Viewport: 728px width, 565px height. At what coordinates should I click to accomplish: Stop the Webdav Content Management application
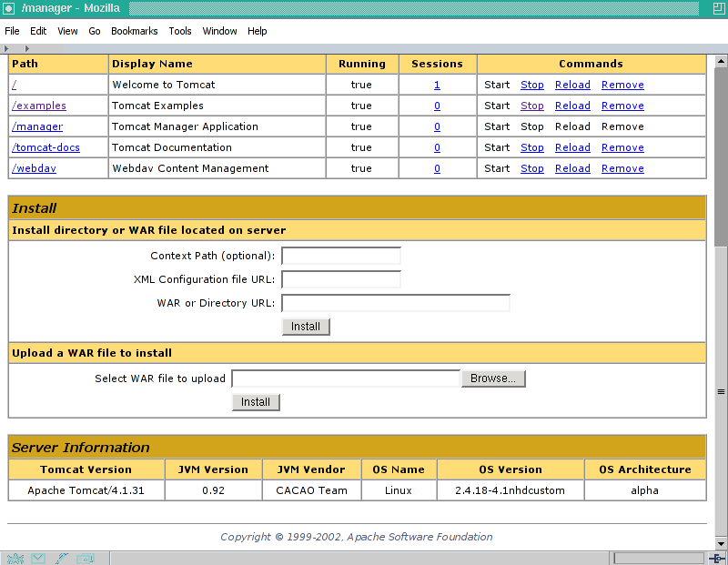pos(532,168)
